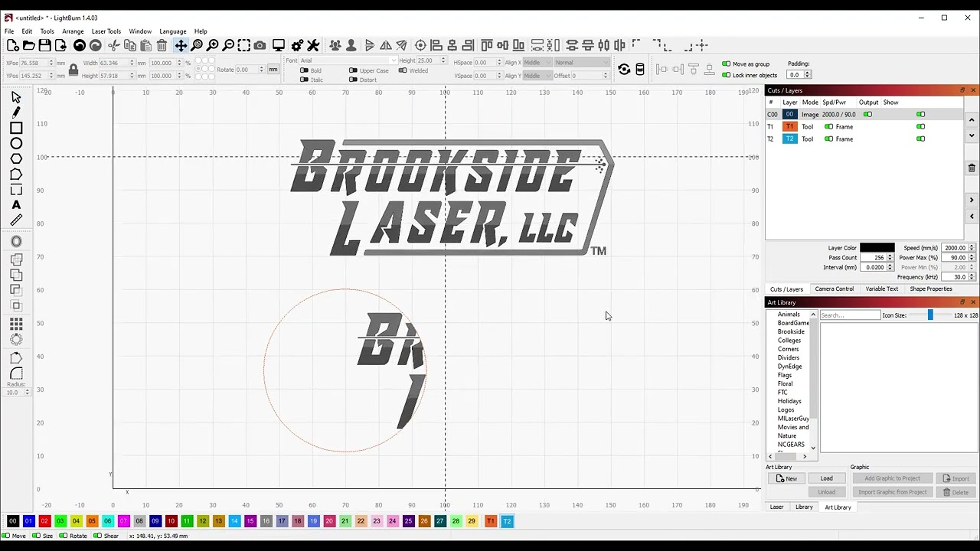Select the Edit Nodes tool
980x551 pixels.
click(x=16, y=174)
